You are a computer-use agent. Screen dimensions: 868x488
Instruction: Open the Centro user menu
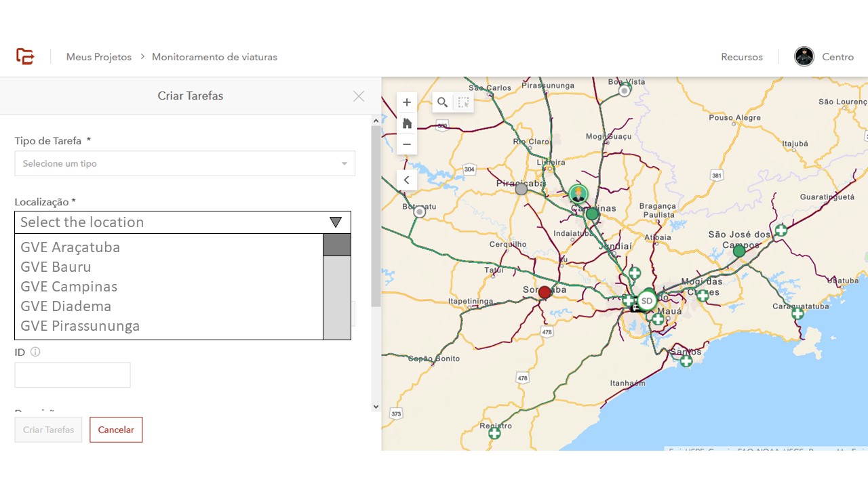click(838, 57)
